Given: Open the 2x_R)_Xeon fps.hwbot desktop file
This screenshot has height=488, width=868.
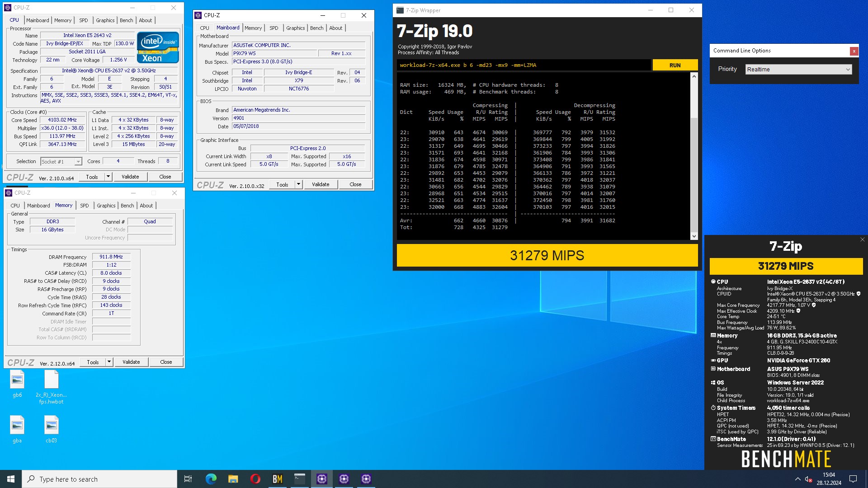Looking at the screenshot, I should pos(51,387).
